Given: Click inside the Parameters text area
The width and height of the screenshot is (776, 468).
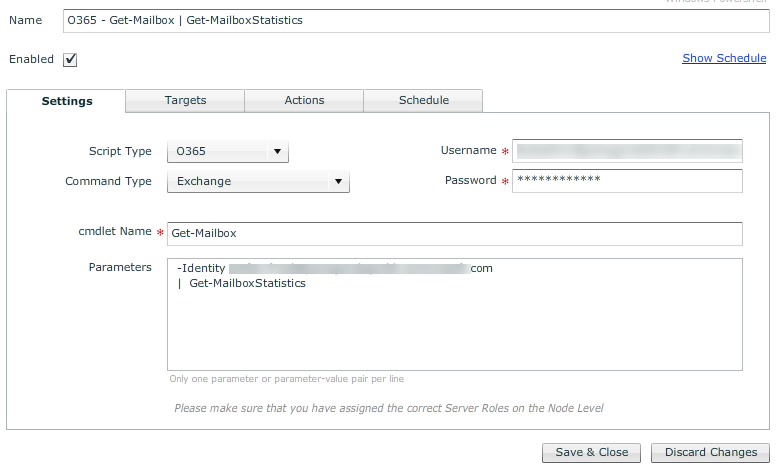Looking at the screenshot, I should tap(454, 330).
